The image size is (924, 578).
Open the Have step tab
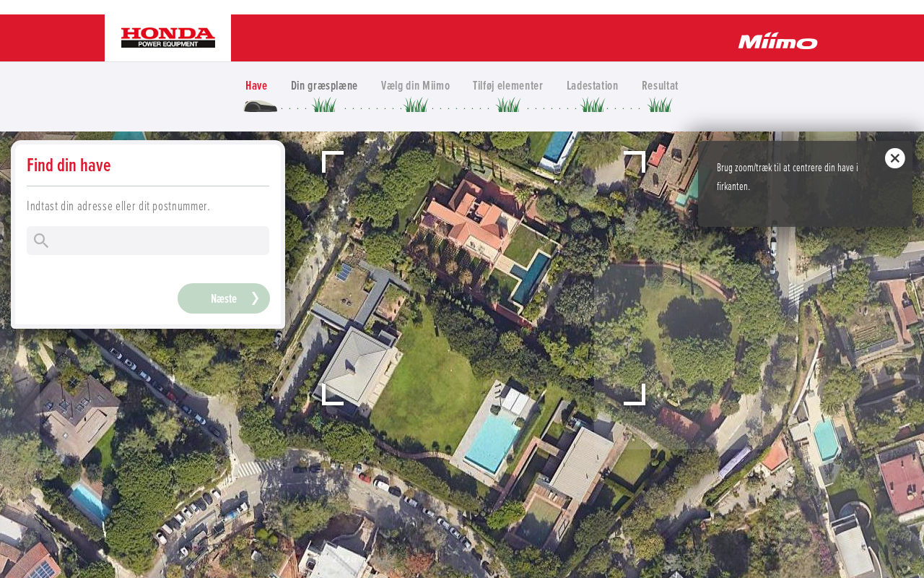click(x=256, y=85)
